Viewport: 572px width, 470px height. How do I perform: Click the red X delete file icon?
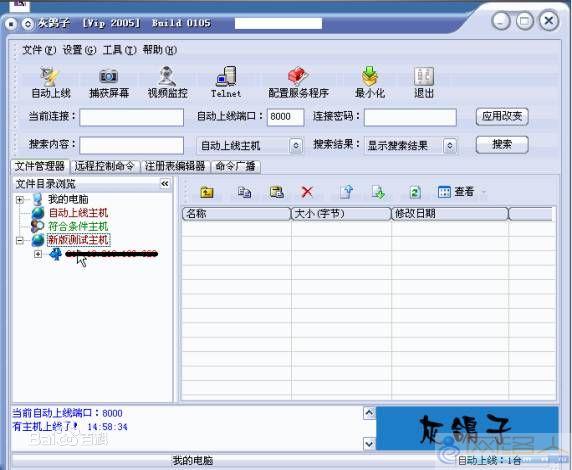307,192
